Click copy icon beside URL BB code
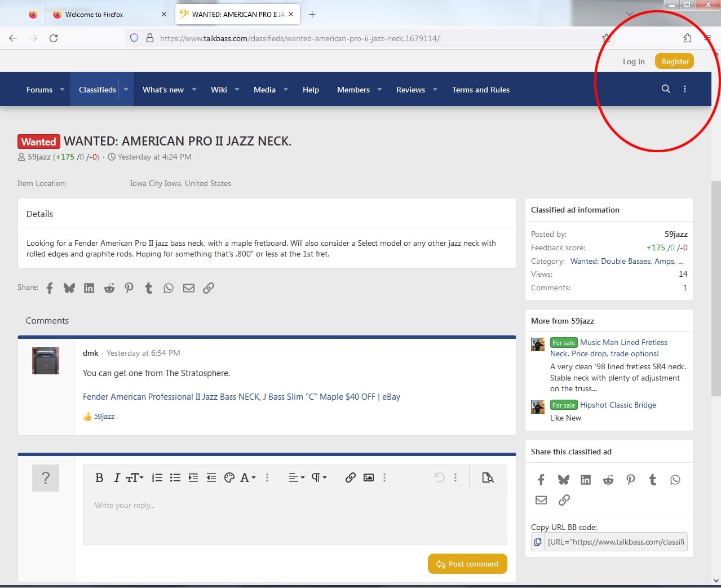This screenshot has height=588, width=721. (x=538, y=542)
